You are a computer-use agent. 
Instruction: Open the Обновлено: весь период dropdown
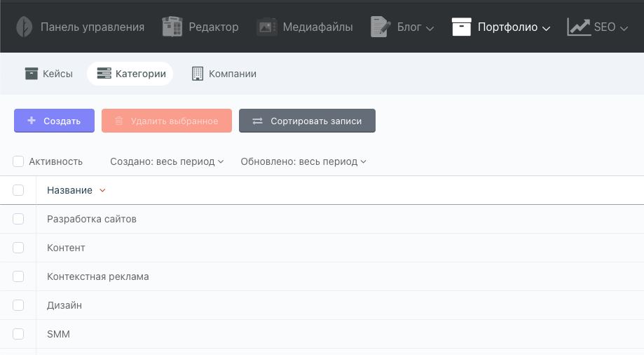(303, 161)
